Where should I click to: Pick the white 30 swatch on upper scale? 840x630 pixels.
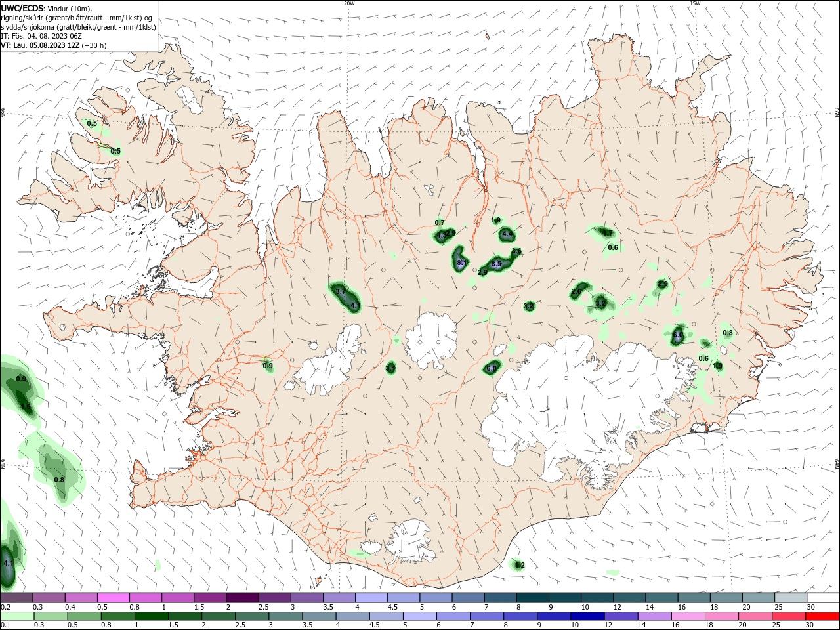click(823, 598)
